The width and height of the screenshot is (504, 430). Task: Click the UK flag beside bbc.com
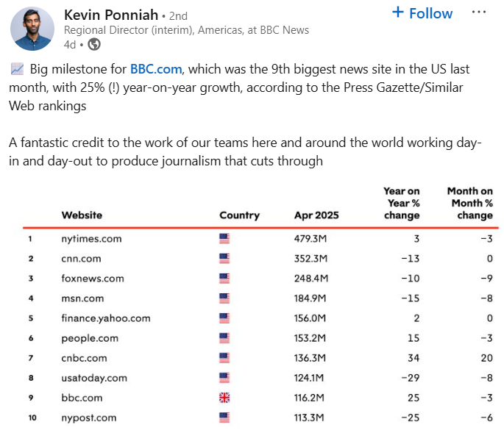[x=224, y=398]
